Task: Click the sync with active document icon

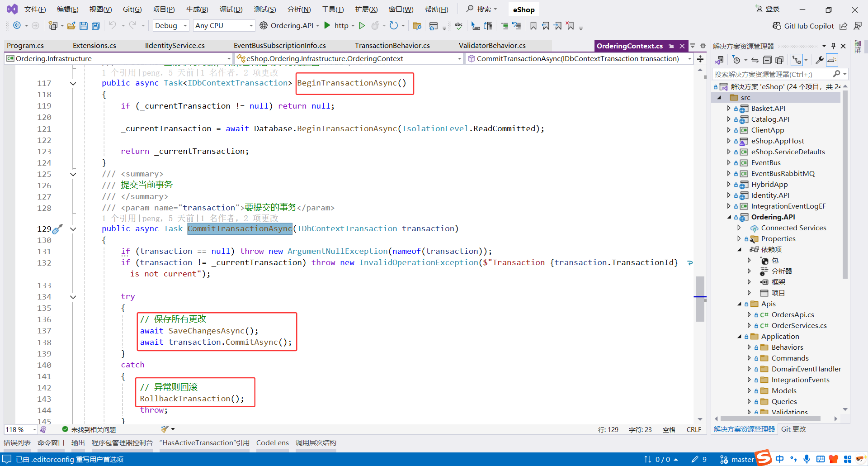Action: point(755,60)
